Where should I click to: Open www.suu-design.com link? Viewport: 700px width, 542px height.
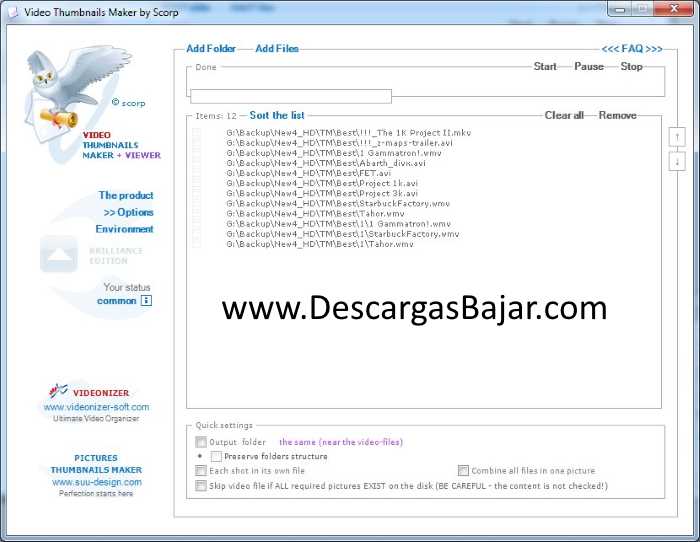pyautogui.click(x=97, y=482)
